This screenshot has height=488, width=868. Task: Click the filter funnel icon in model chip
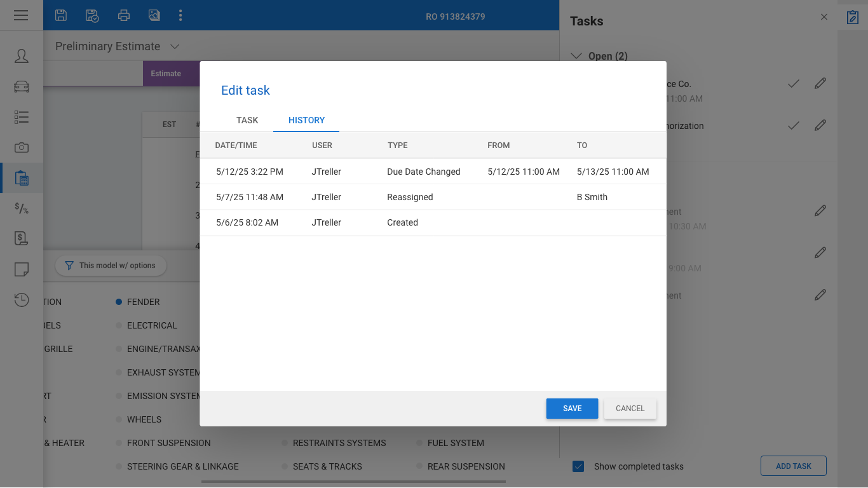pyautogui.click(x=70, y=266)
